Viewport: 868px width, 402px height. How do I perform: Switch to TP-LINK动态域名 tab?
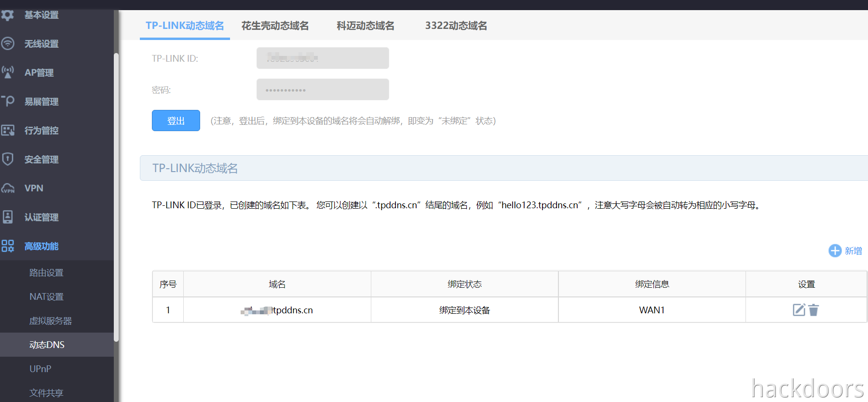tap(185, 26)
